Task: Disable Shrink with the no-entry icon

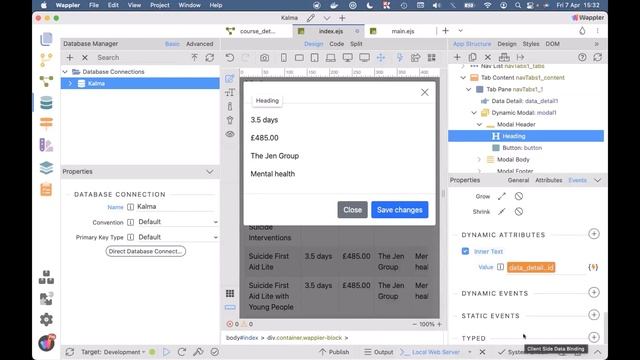Action: (x=518, y=211)
